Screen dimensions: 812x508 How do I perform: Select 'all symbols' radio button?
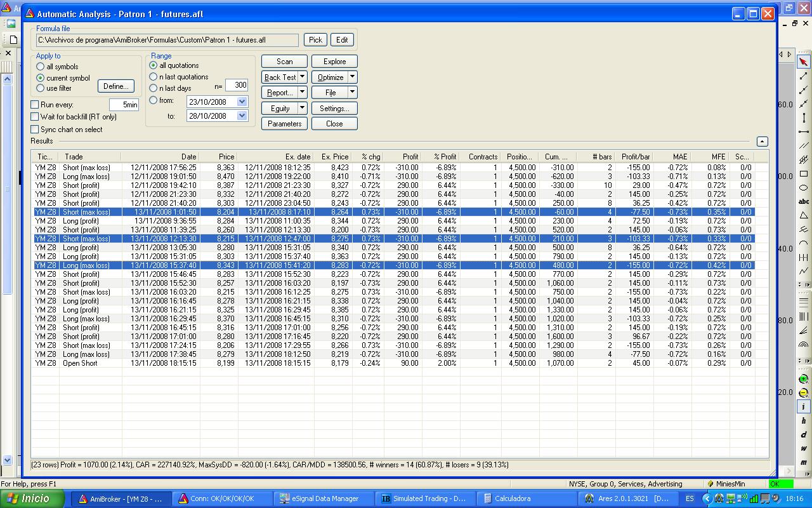pyautogui.click(x=41, y=67)
